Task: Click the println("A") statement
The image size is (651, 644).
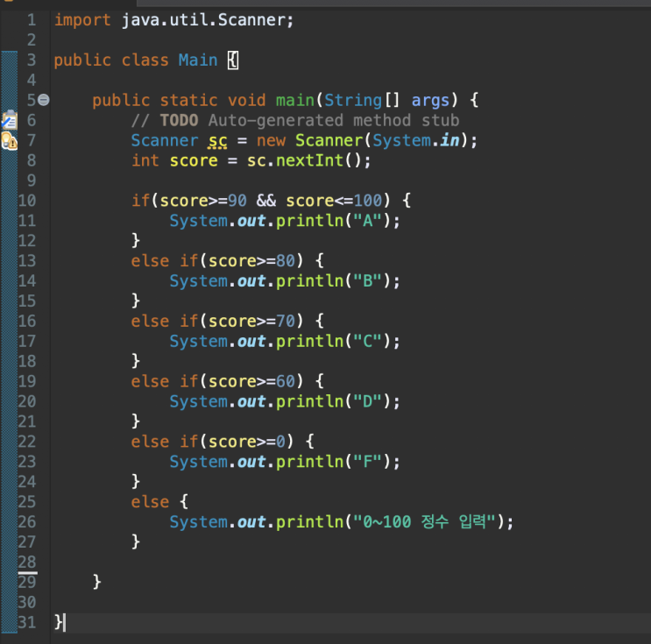Action: click(285, 221)
